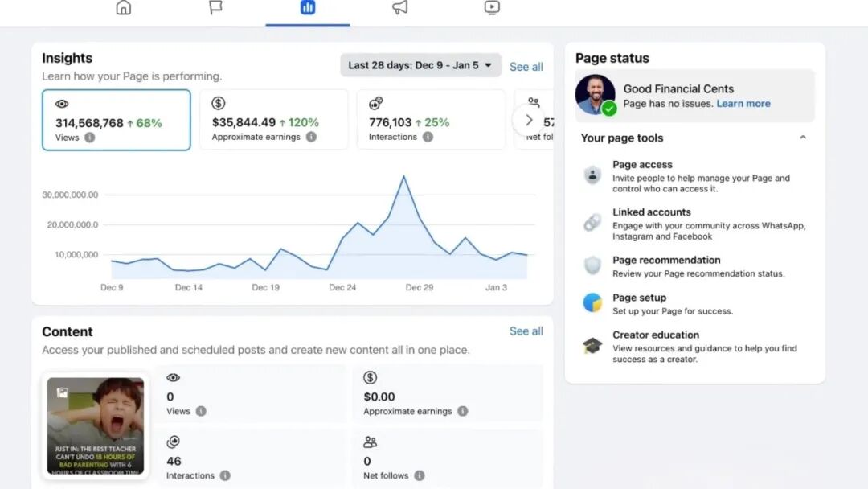Open the megaphone Ads icon
This screenshot has height=489, width=868.
point(399,8)
